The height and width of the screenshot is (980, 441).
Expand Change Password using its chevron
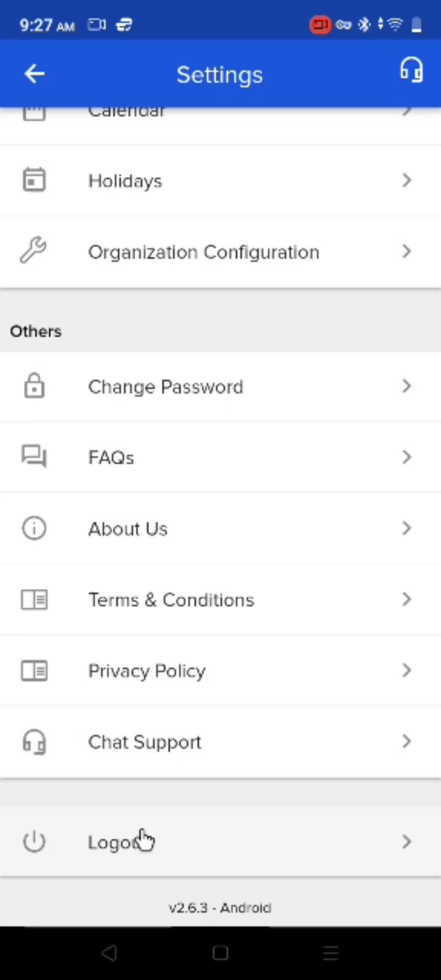click(x=407, y=386)
